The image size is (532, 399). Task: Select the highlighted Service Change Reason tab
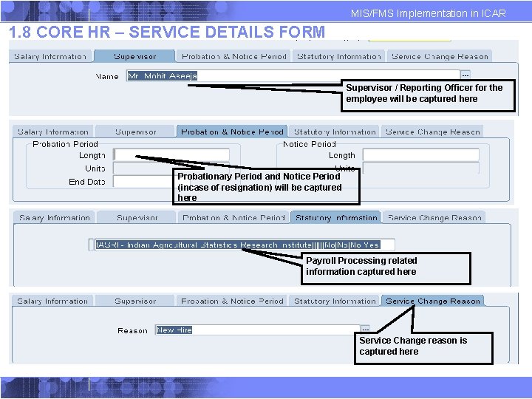point(432,301)
